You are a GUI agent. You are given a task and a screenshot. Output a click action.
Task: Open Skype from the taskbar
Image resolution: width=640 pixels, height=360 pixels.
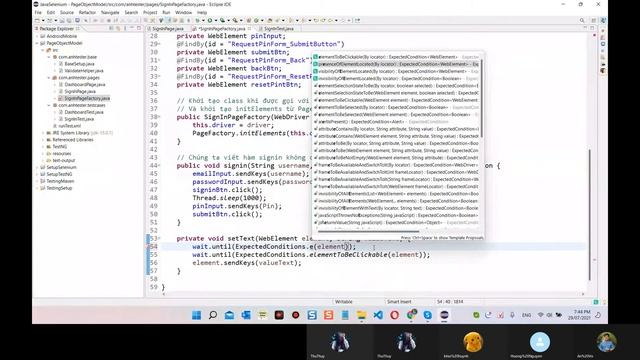coord(427,315)
